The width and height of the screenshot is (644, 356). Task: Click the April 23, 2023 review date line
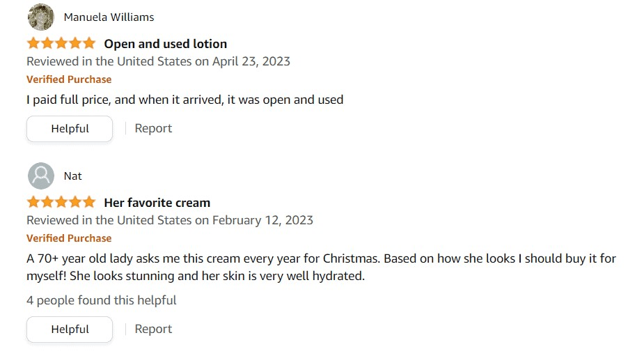point(159,62)
